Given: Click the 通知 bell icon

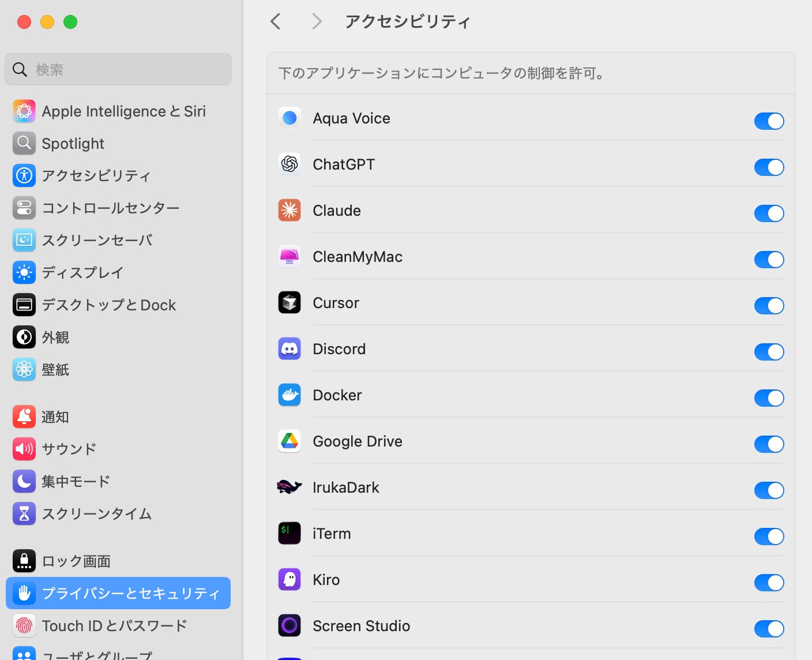Looking at the screenshot, I should pyautogui.click(x=24, y=417).
